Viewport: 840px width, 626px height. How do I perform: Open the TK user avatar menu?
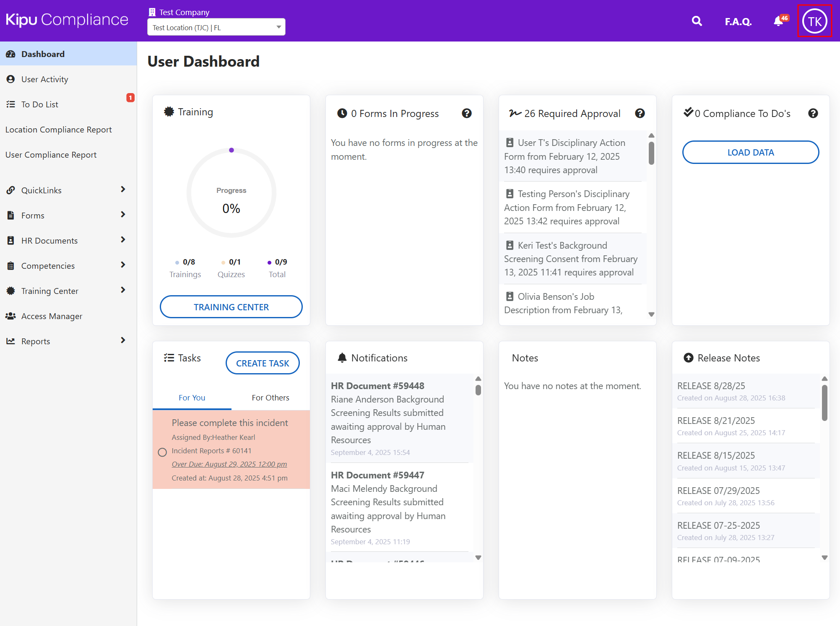pyautogui.click(x=814, y=21)
